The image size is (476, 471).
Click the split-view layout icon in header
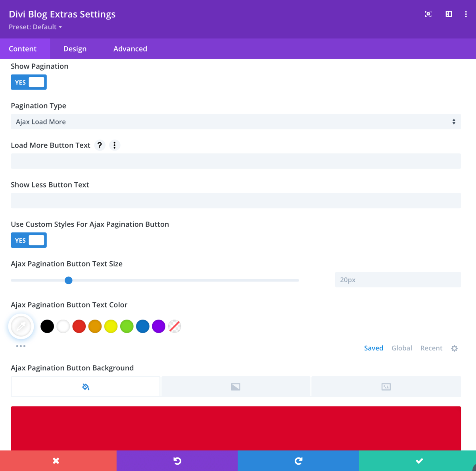(448, 14)
